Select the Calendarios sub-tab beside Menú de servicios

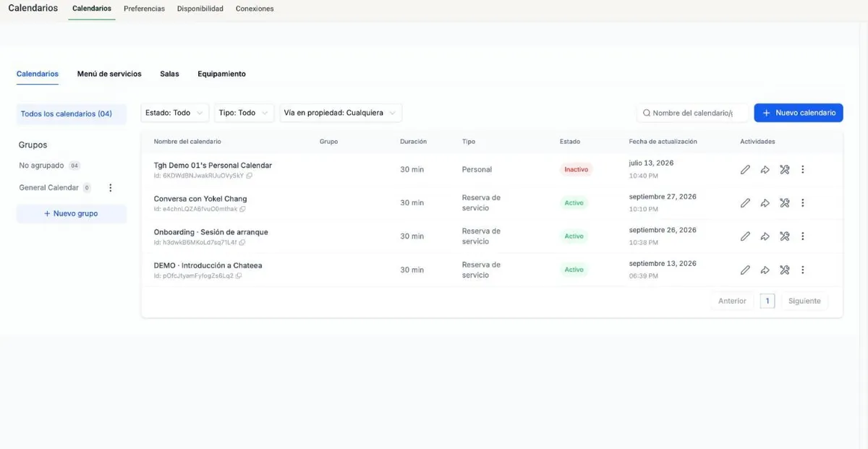tap(38, 74)
